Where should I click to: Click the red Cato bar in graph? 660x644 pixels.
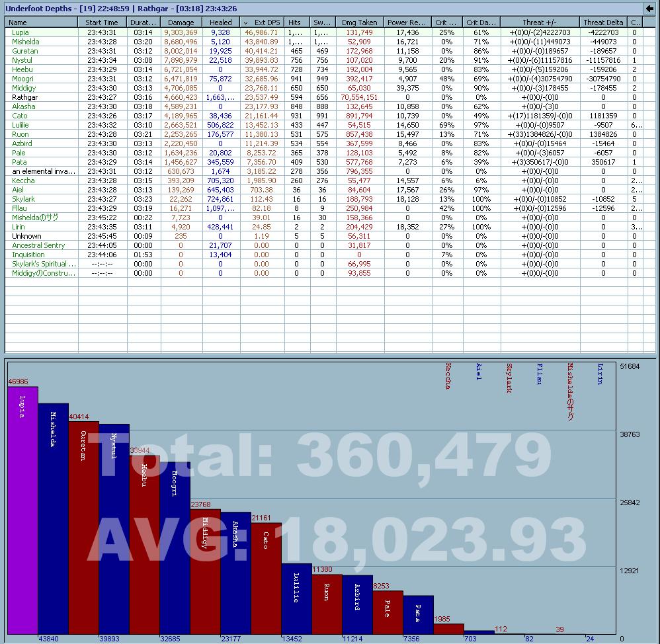(266, 579)
